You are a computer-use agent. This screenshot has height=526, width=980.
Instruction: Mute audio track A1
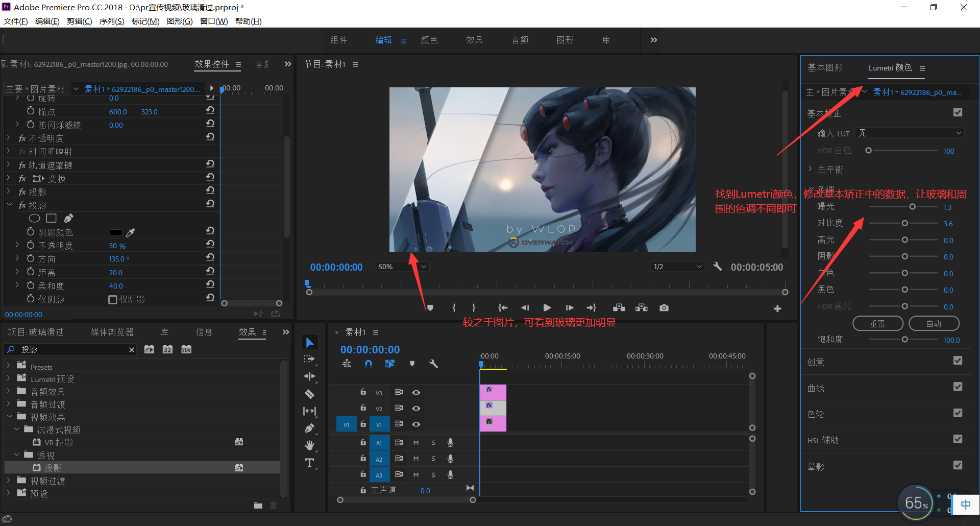pyautogui.click(x=416, y=443)
